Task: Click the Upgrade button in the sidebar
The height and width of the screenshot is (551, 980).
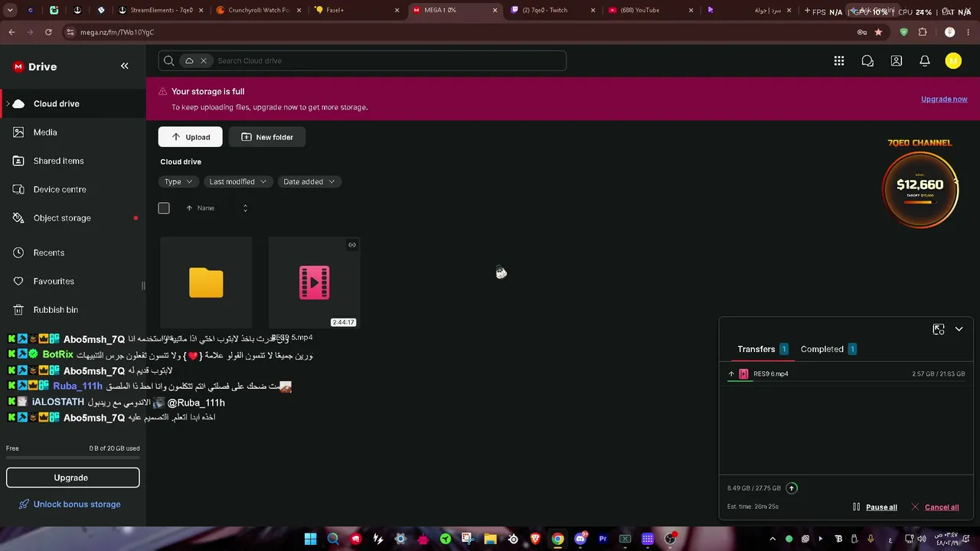Action: pos(73,478)
